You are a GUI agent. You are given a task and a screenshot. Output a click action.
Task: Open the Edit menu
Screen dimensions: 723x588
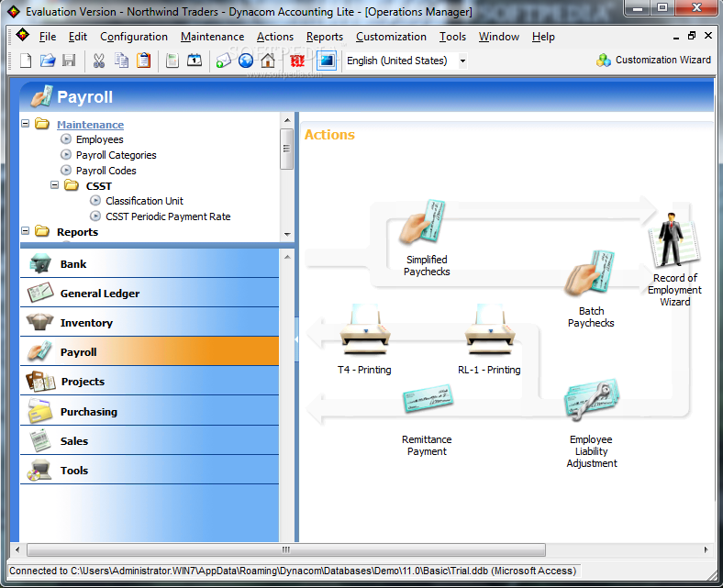(77, 37)
